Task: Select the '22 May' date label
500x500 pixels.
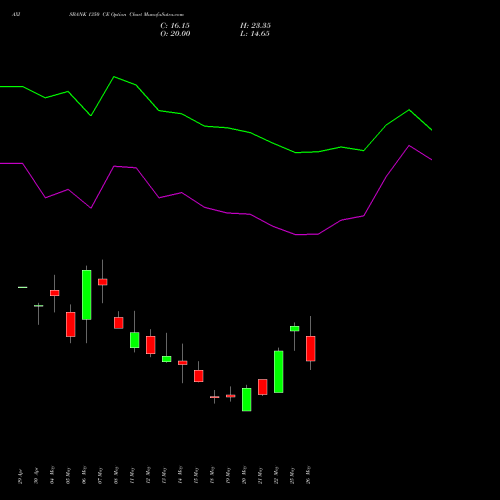Action: [x=276, y=475]
